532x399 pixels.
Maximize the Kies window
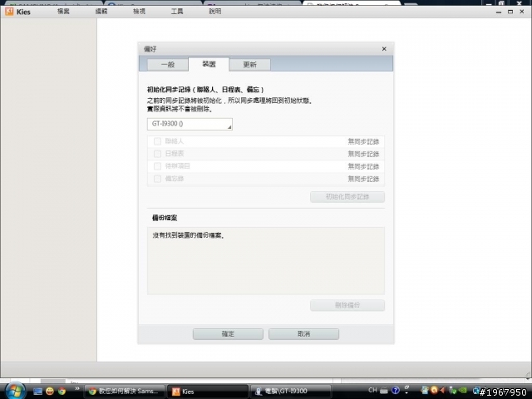point(510,12)
